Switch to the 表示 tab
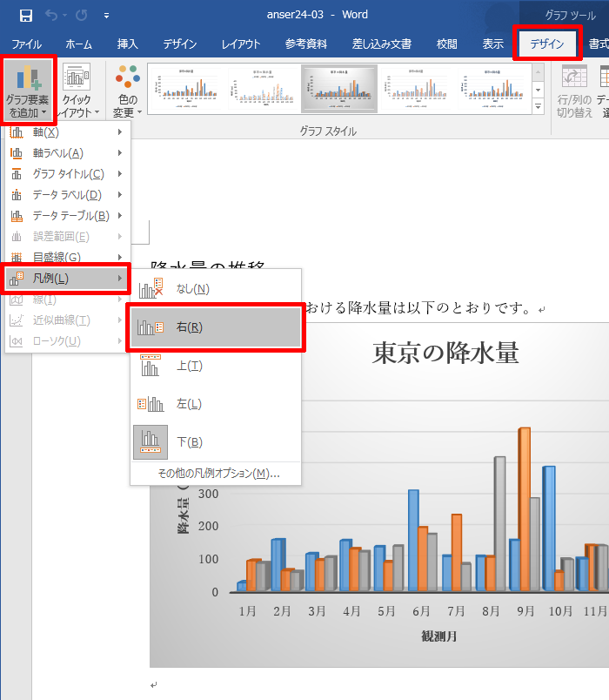This screenshot has width=609, height=700. pos(493,44)
